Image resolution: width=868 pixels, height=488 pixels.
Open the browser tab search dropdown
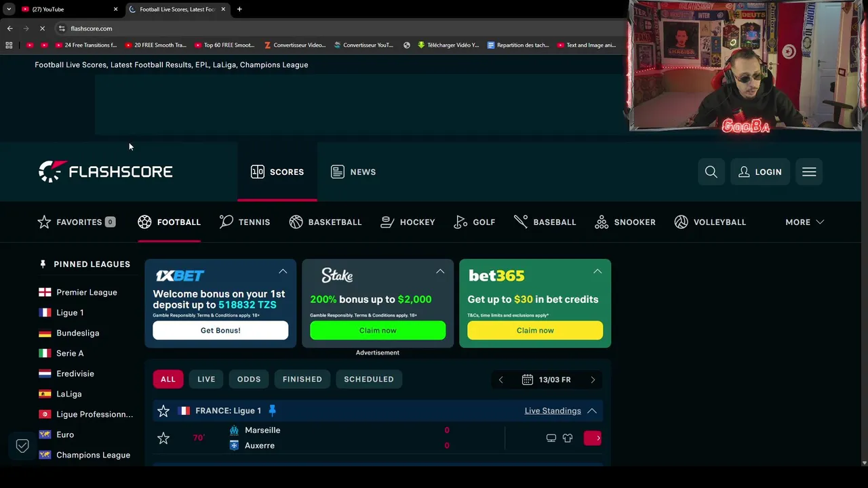pos(9,9)
